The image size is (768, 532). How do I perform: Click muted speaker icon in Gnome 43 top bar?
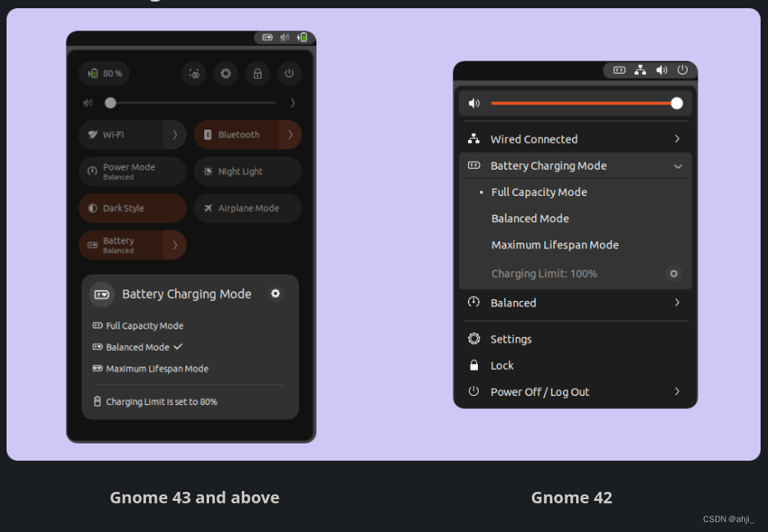pyautogui.click(x=284, y=37)
